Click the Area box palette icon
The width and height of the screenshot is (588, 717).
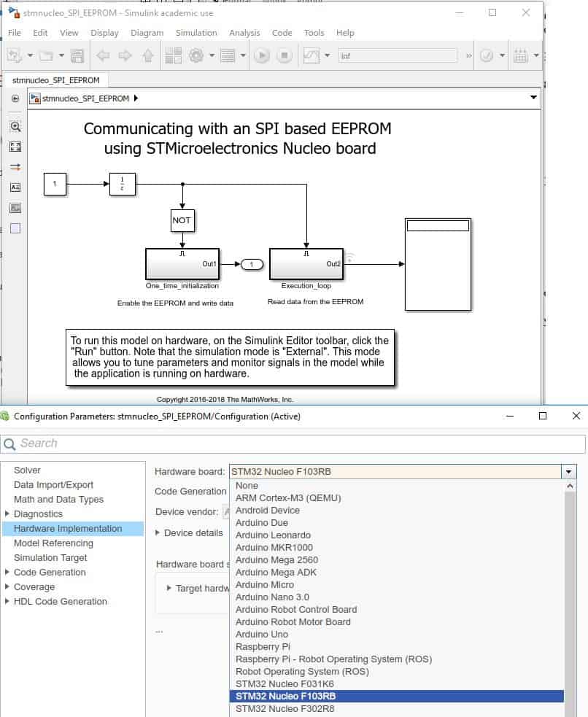15,228
